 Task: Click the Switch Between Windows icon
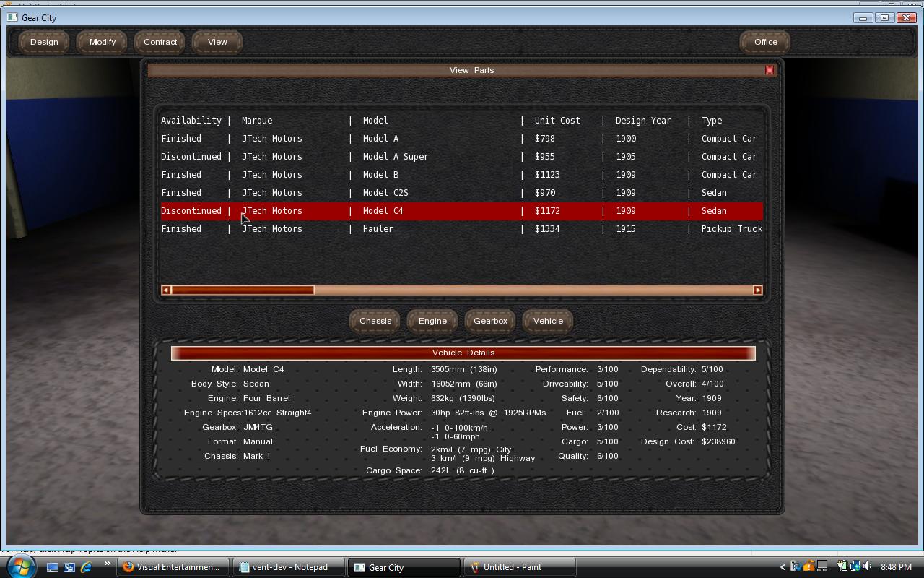[x=69, y=567]
